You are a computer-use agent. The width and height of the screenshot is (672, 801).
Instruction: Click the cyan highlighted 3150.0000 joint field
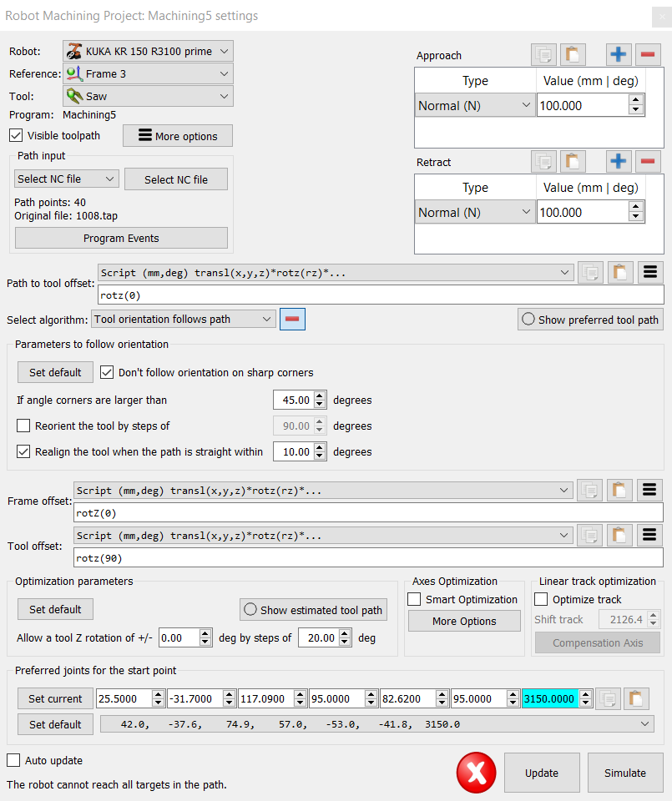(x=550, y=698)
